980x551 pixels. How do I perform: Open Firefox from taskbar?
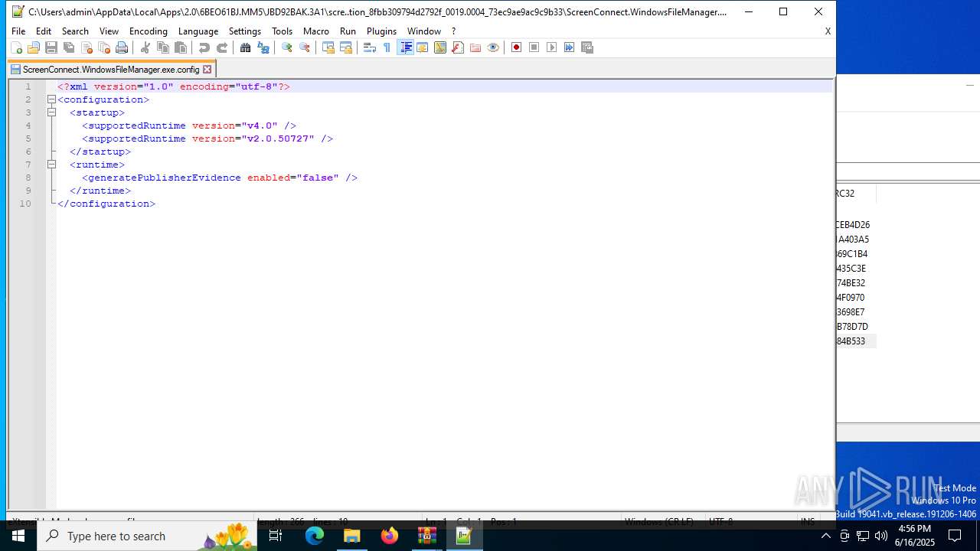(x=390, y=536)
